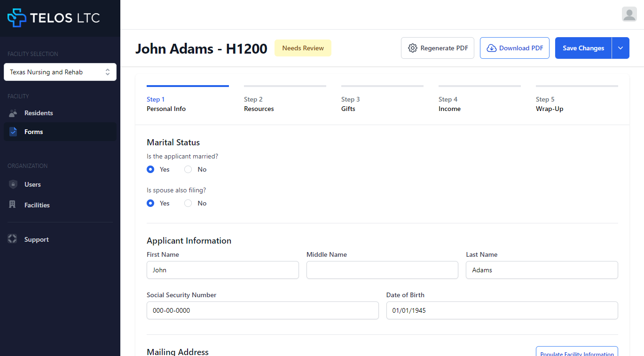
Task: Click the Telos LTC logo icon
Action: (x=17, y=18)
